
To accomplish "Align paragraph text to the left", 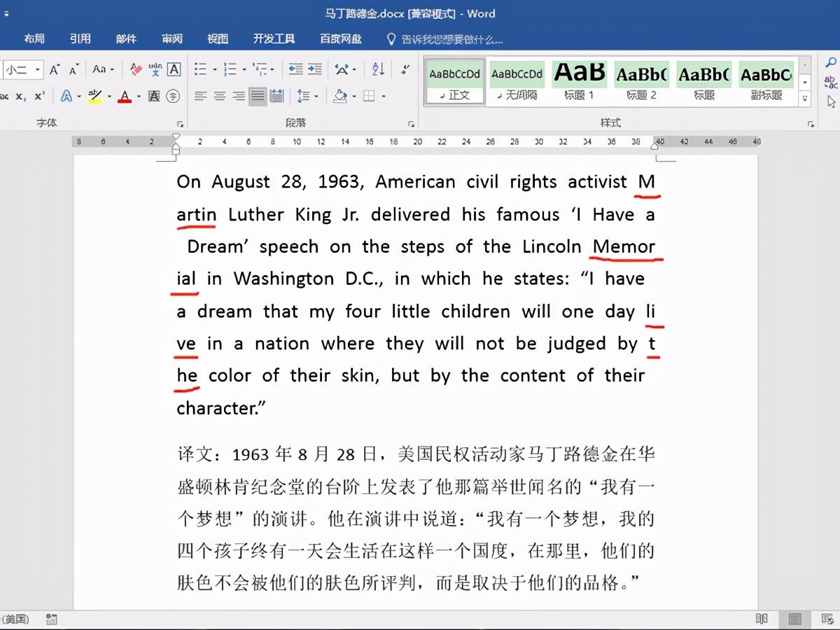I will coord(200,96).
